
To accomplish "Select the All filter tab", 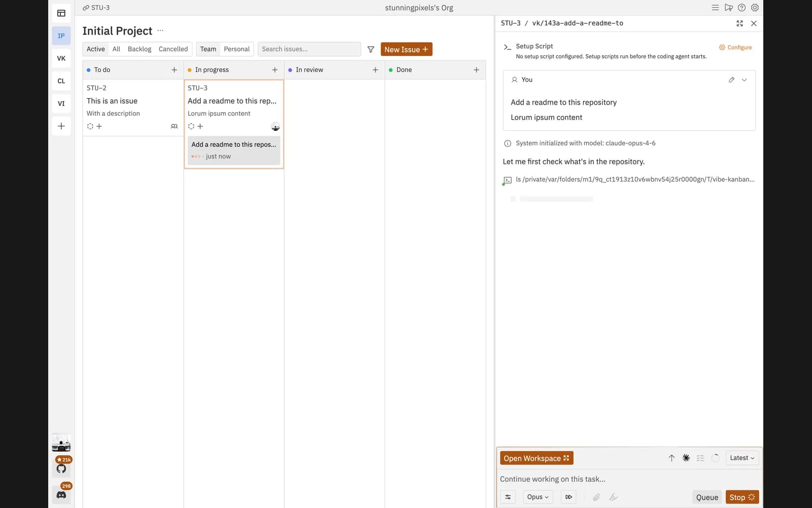I will click(116, 49).
